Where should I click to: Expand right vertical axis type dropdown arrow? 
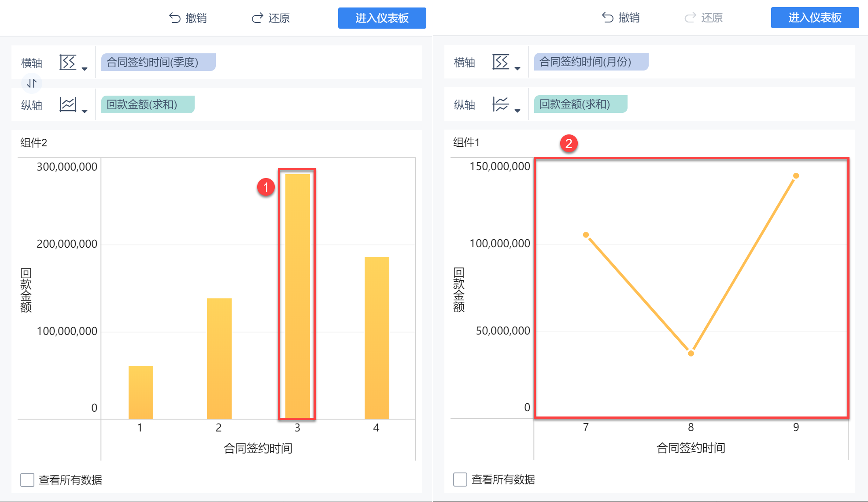pos(517,111)
